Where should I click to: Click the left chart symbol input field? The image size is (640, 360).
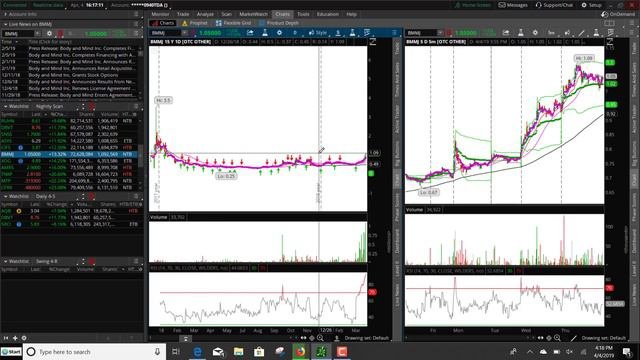click(166, 33)
